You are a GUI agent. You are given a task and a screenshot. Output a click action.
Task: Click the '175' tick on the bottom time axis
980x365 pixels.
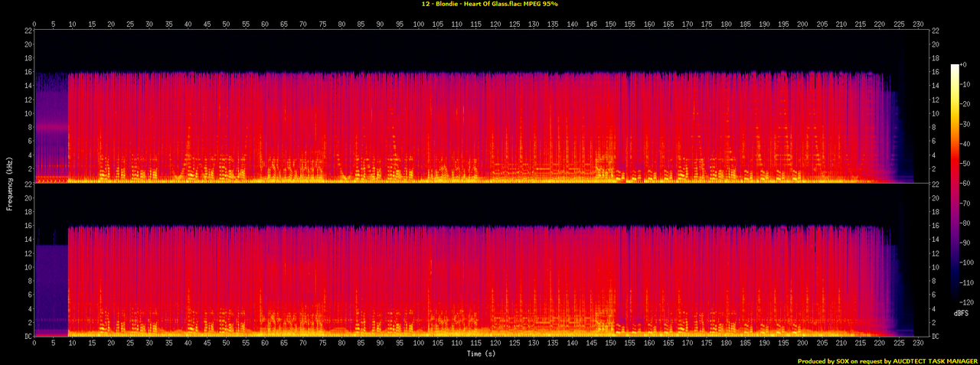pyautogui.click(x=707, y=343)
